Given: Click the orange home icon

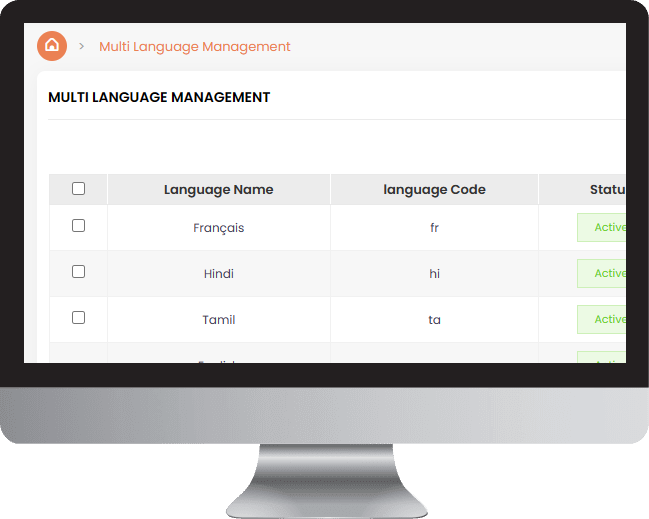Looking at the screenshot, I should click(x=52, y=46).
